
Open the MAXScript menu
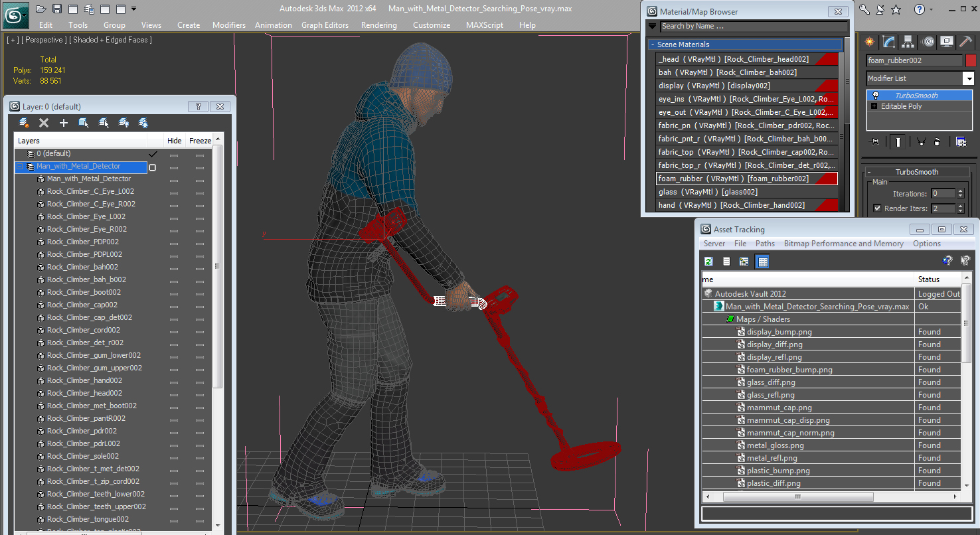485,25
